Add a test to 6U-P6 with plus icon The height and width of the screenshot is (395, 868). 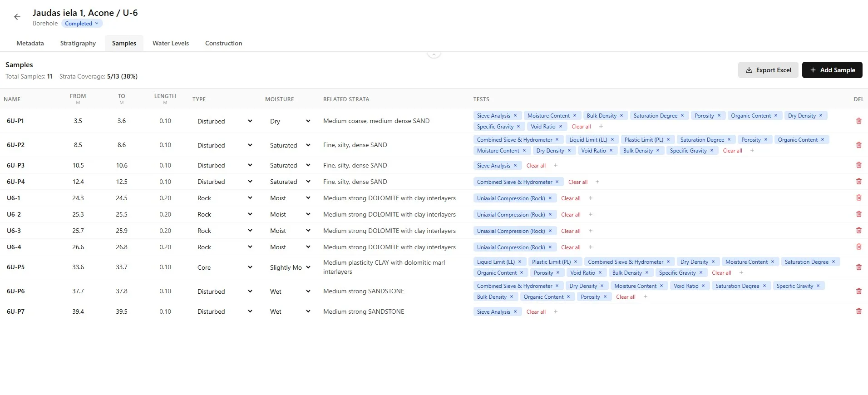click(x=646, y=297)
